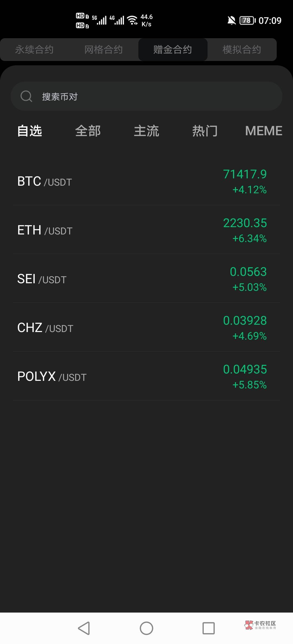Tap the battery indicator in status bar
Image resolution: width=293 pixels, height=644 pixels.
(x=247, y=20)
